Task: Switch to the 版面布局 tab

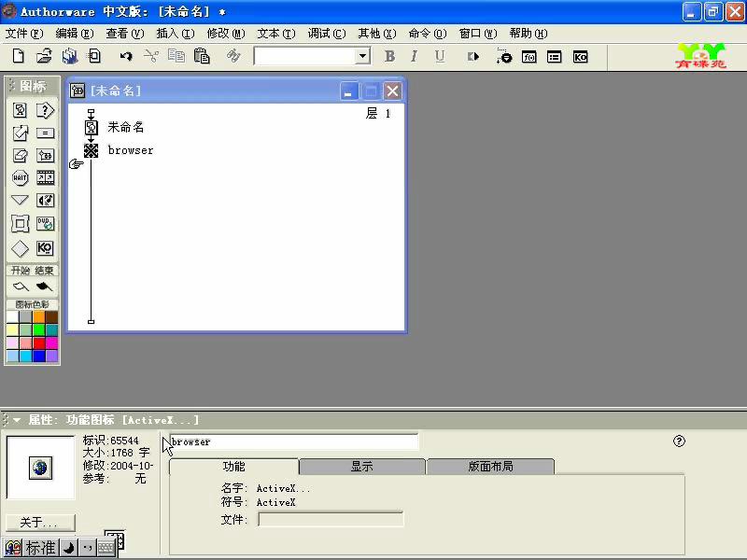Action: pos(491,466)
